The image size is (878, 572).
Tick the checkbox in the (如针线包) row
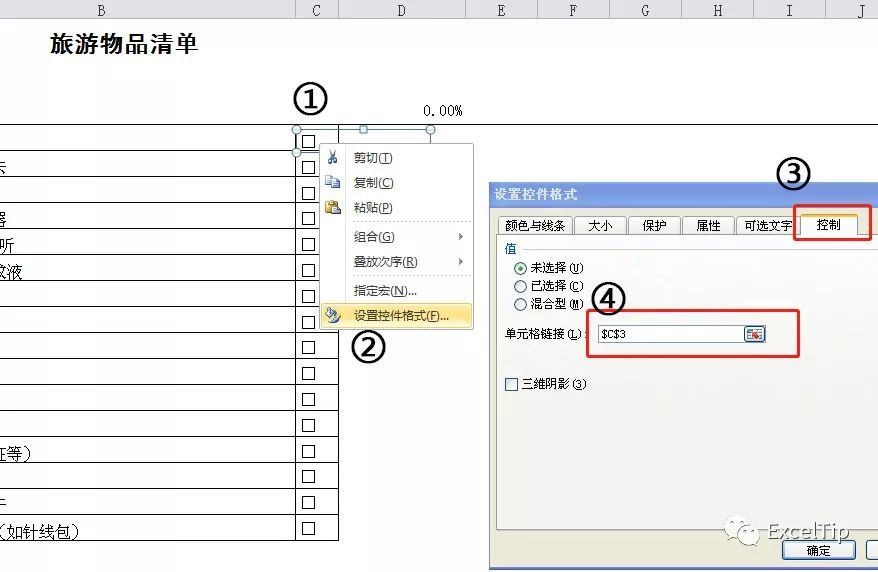tap(308, 528)
